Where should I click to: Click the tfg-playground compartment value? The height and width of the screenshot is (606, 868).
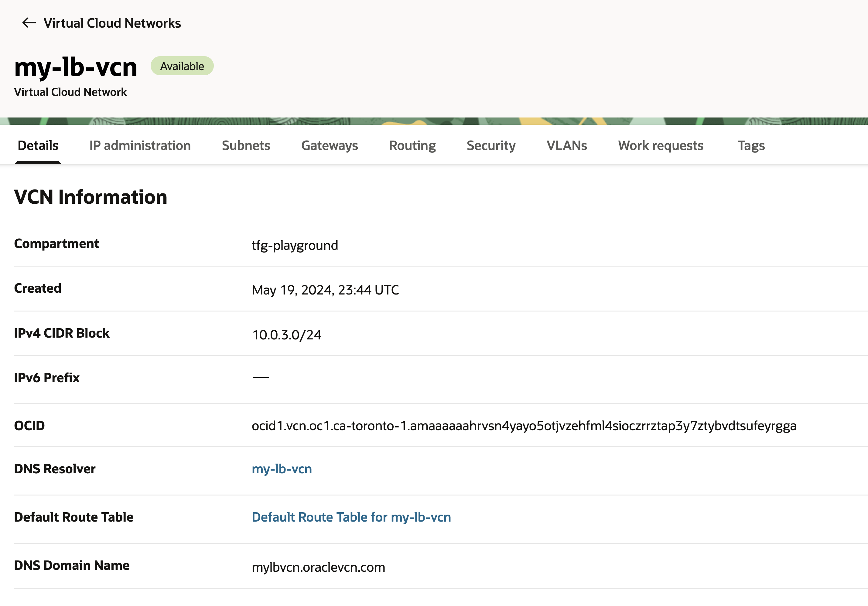(295, 246)
